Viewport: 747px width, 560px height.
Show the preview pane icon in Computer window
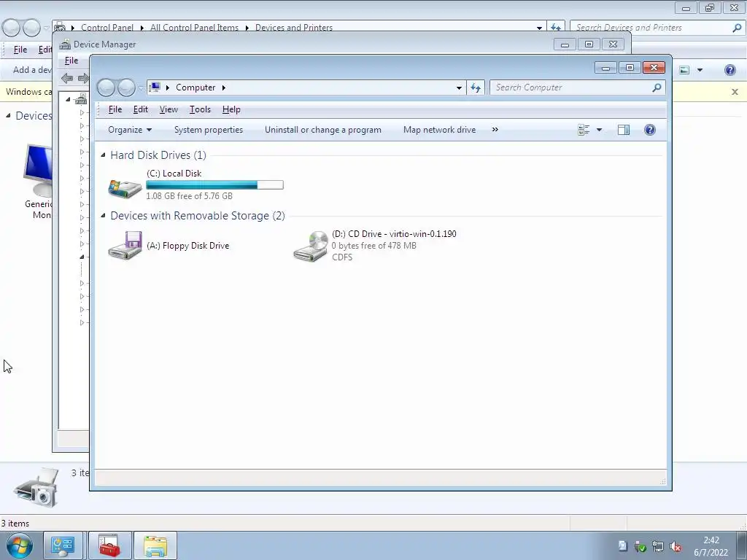point(623,130)
